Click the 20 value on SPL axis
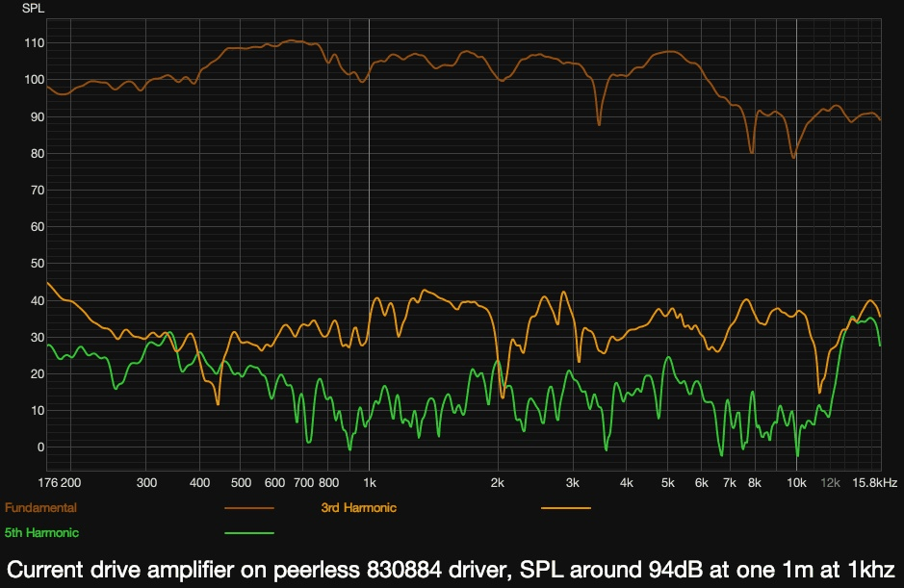Image resolution: width=904 pixels, height=588 pixels. (x=38, y=373)
